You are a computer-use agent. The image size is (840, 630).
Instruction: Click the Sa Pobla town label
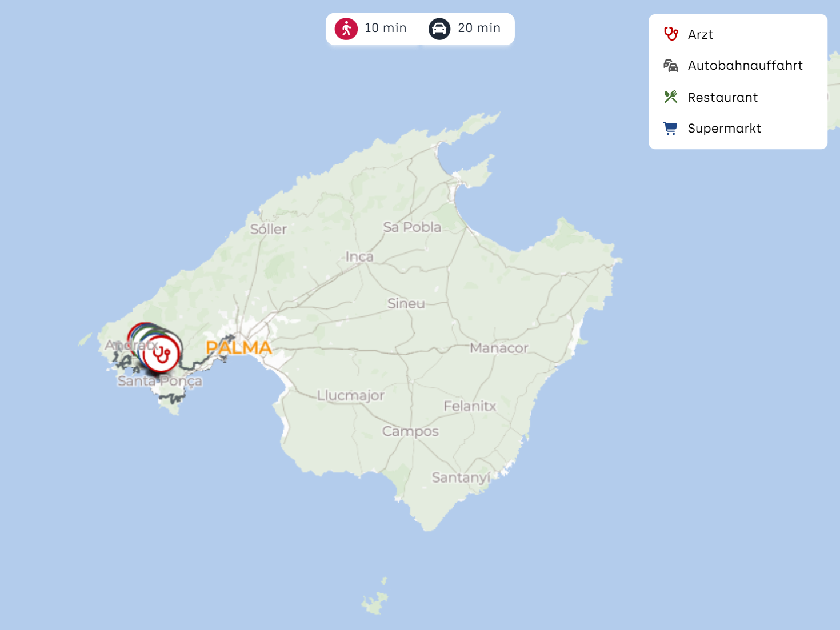tap(412, 227)
